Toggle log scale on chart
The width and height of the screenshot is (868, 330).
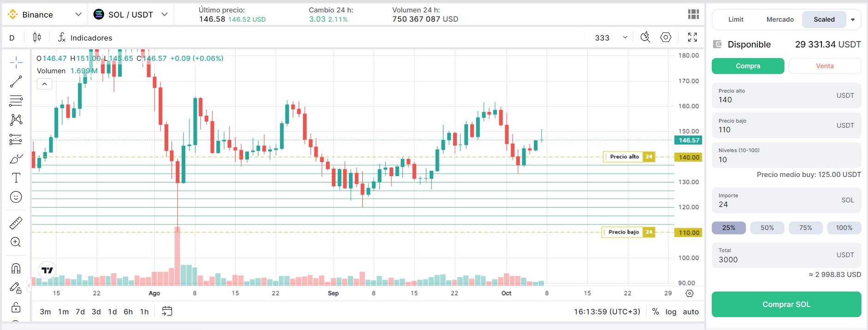(x=671, y=312)
